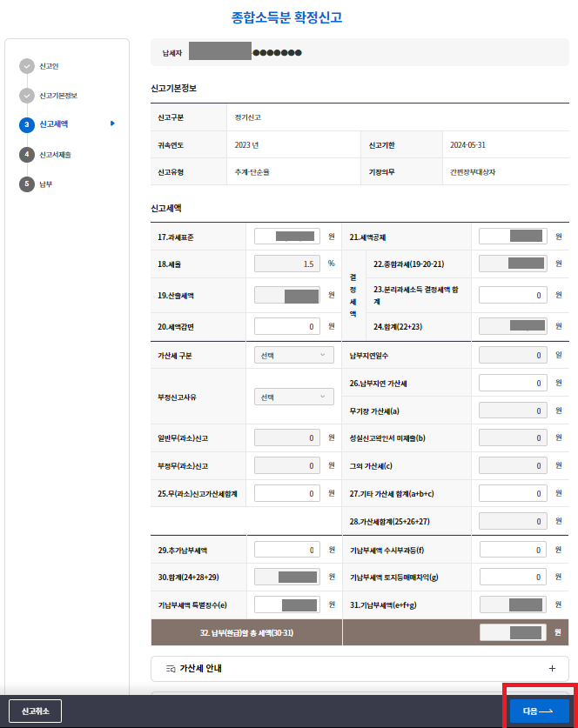This screenshot has height=728, width=578.
Task: Click the 25.무(과소)신고가산세합계 input
Action: click(x=287, y=493)
